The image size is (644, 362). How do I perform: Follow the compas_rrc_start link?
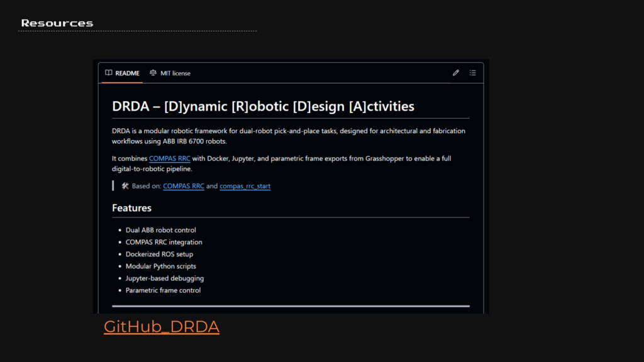pyautogui.click(x=245, y=186)
